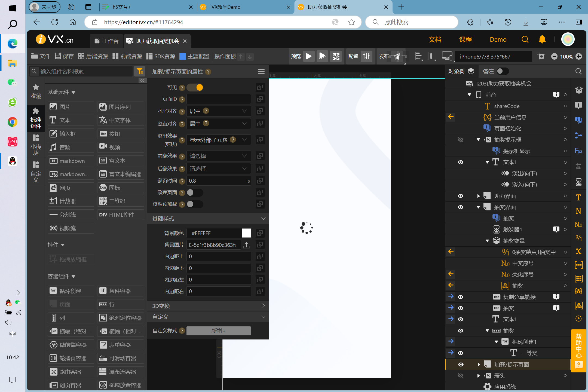Toggle visibility of 表头
Image resolution: width=588 pixels, height=392 pixels.
coord(461,376)
